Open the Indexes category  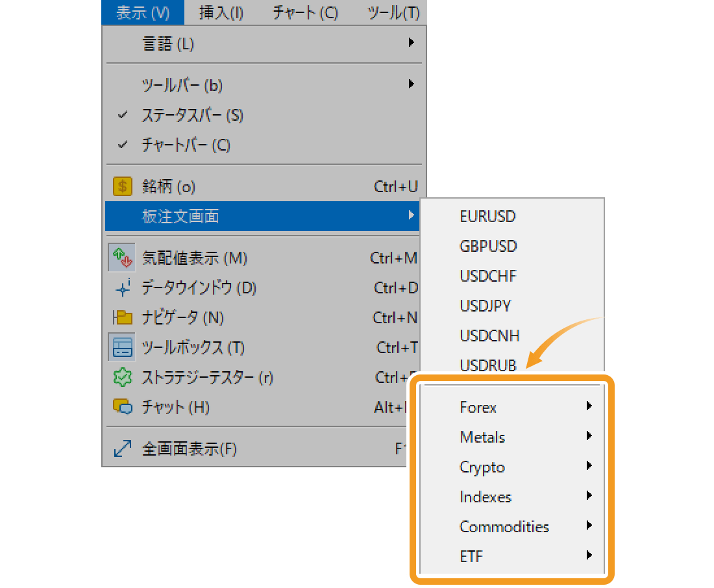[512, 496]
